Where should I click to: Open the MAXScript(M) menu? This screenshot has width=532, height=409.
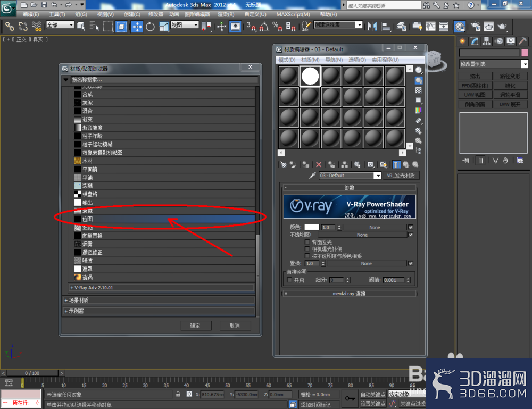[293, 14]
